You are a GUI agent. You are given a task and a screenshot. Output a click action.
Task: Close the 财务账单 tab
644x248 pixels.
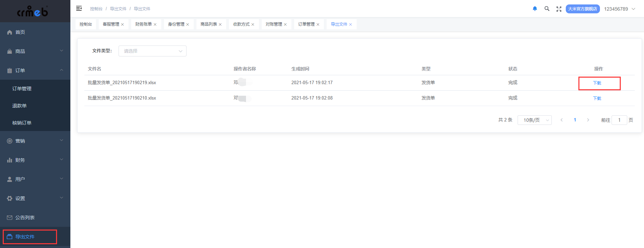click(155, 25)
